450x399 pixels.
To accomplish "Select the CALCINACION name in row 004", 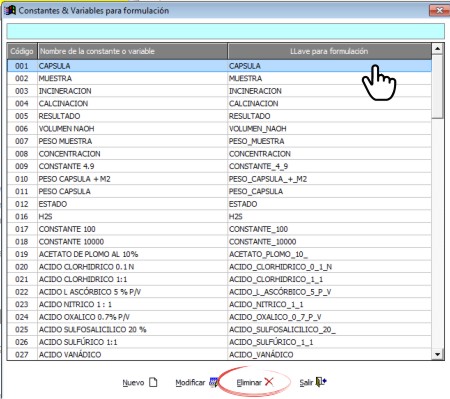I will [132, 104].
